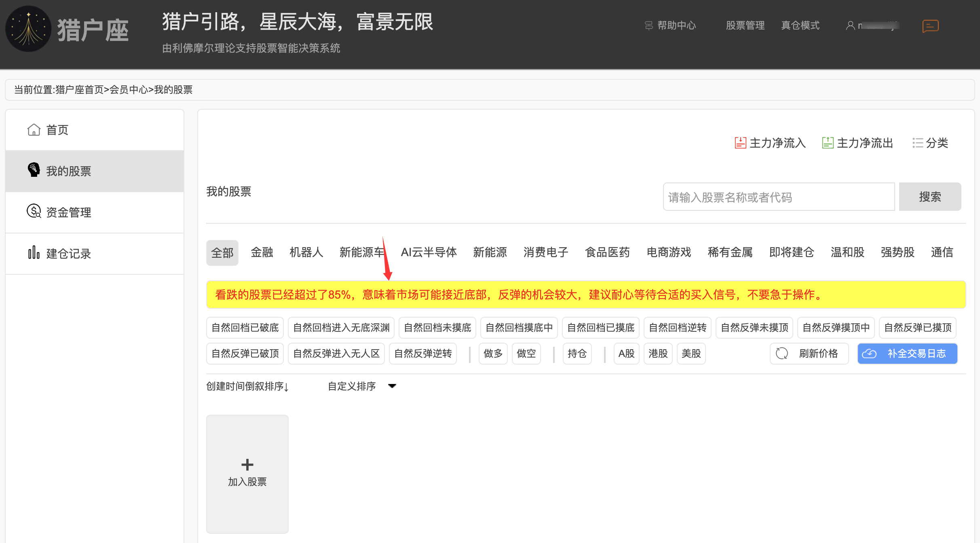Image resolution: width=980 pixels, height=543 pixels.
Task: Toggle the 自然反弹未摸顶 filter
Action: pos(754,328)
